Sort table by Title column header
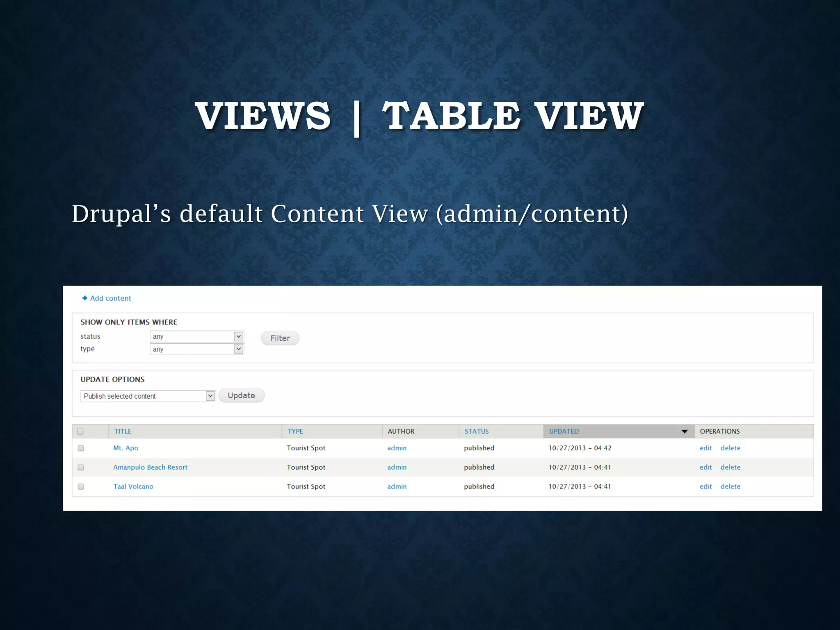840x630 pixels. click(x=123, y=431)
